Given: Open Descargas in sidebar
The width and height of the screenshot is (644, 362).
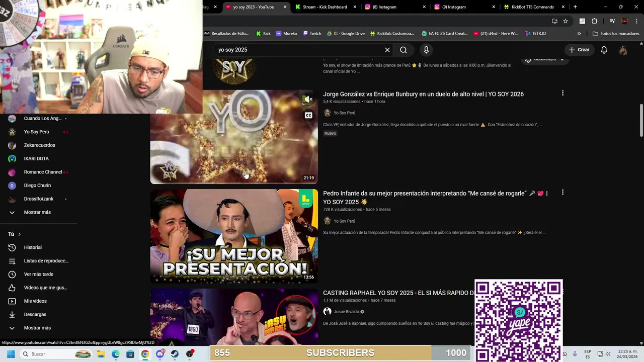Looking at the screenshot, I should (x=35, y=314).
